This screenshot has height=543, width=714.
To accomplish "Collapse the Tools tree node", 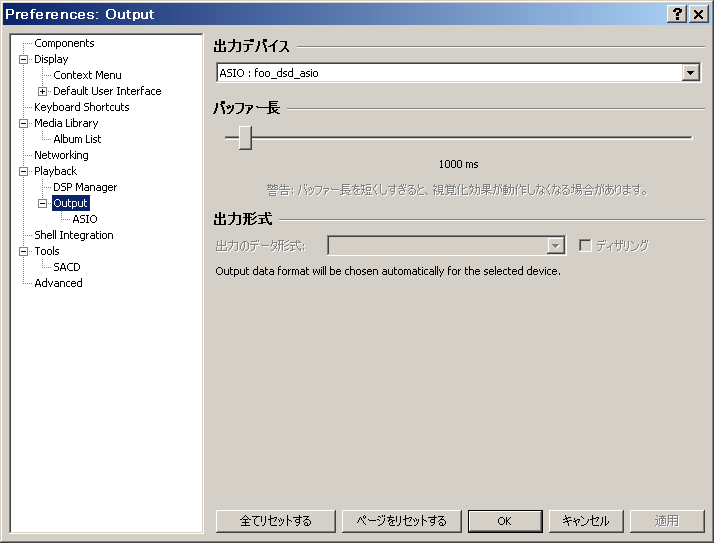I will 23,251.
